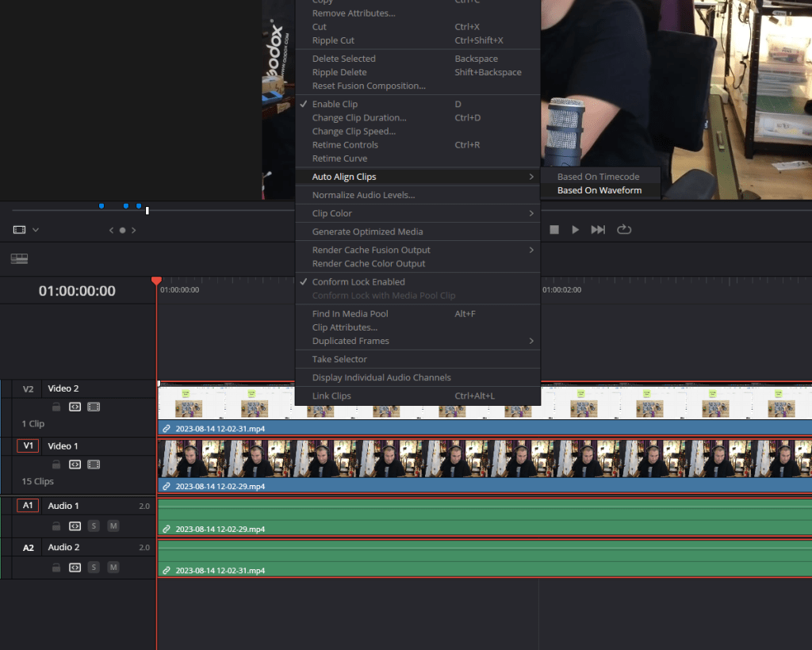Click the 01:00:00:00 timecode field

77,291
